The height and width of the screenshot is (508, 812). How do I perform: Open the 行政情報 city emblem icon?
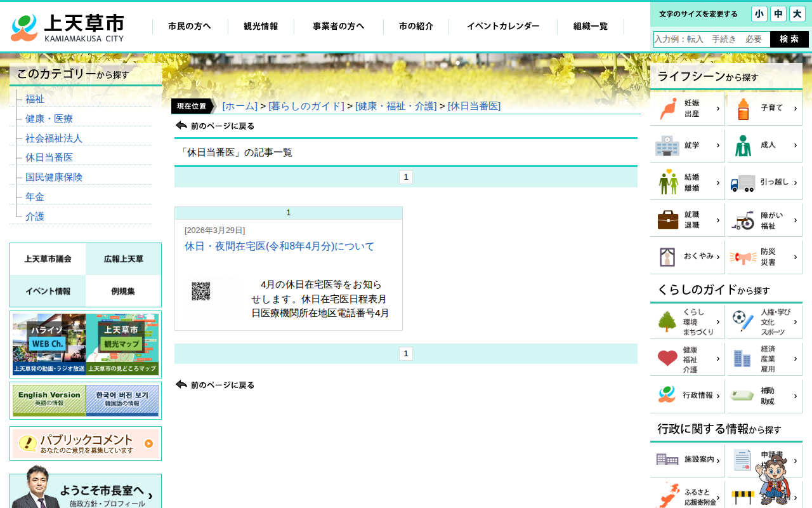click(688, 396)
